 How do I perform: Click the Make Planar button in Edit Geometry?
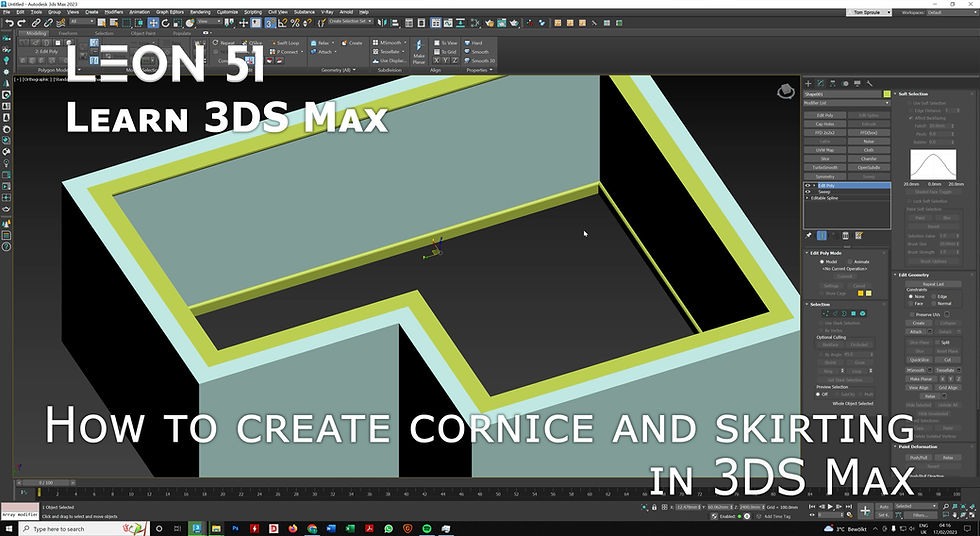[921, 379]
